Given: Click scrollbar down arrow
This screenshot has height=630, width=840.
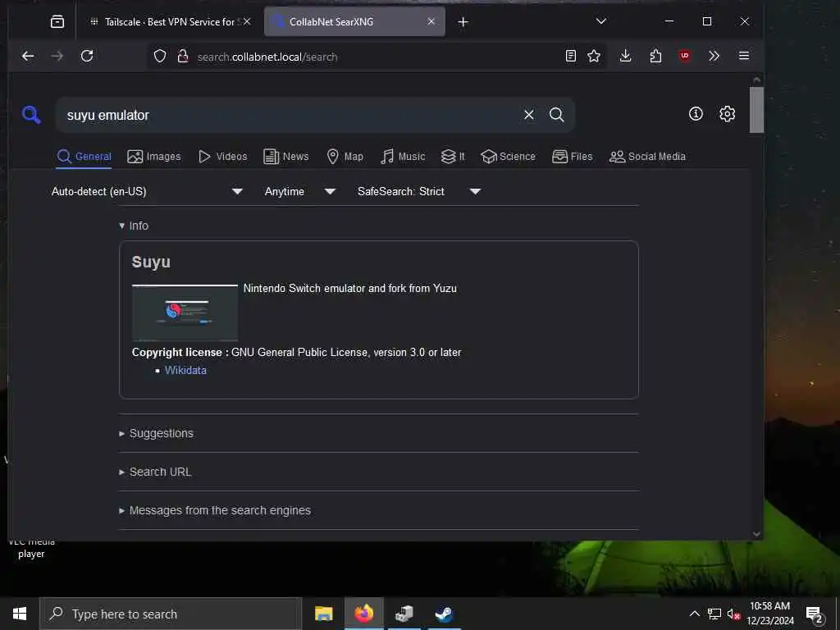Looking at the screenshot, I should pos(756,533).
